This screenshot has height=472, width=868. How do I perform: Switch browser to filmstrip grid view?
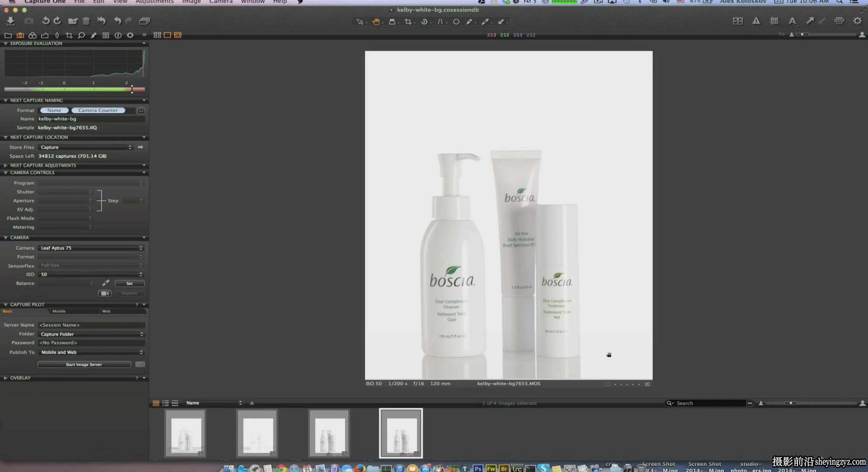[x=156, y=403]
